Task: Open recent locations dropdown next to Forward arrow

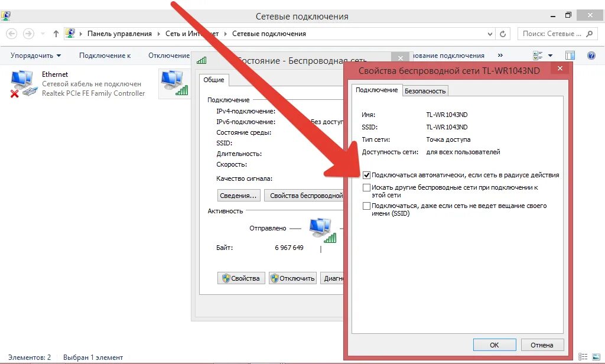Action: pyautogui.click(x=43, y=34)
